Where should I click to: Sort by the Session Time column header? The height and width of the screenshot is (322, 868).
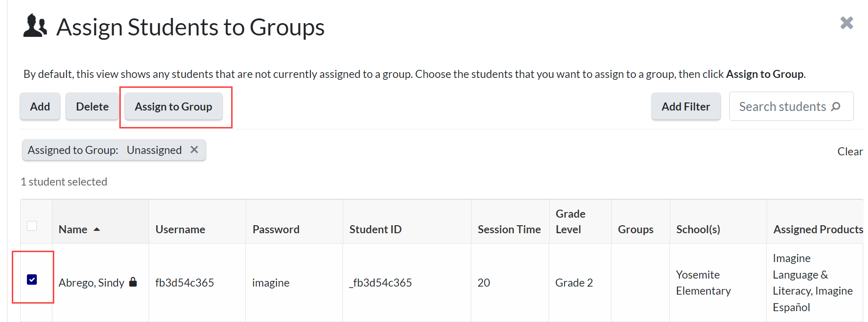(509, 229)
